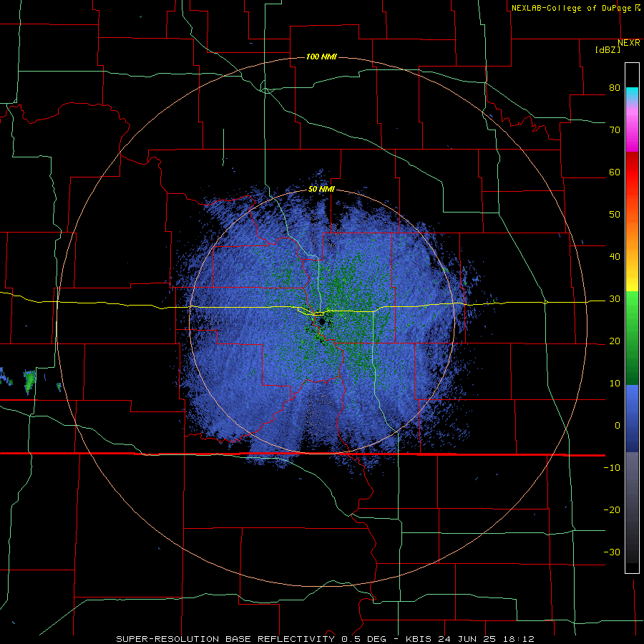Click the NEXR label above the color scale
Viewport: 644px width, 644px height.
(628, 43)
